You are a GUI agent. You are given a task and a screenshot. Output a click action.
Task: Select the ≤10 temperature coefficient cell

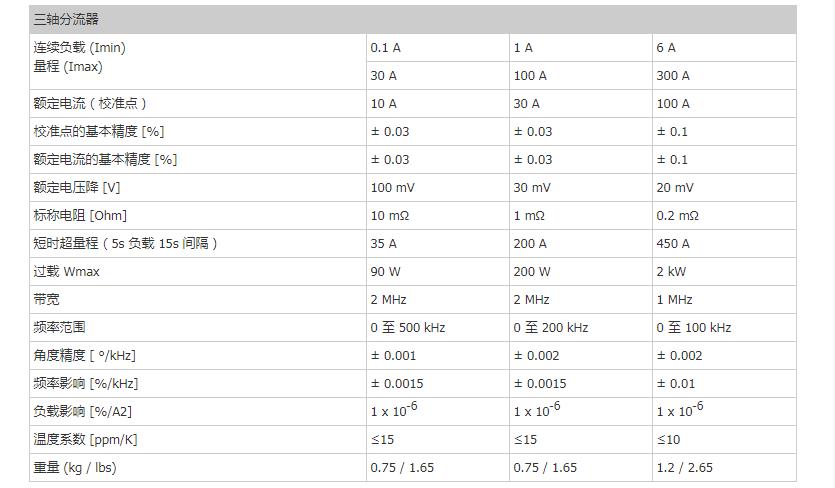point(667,439)
